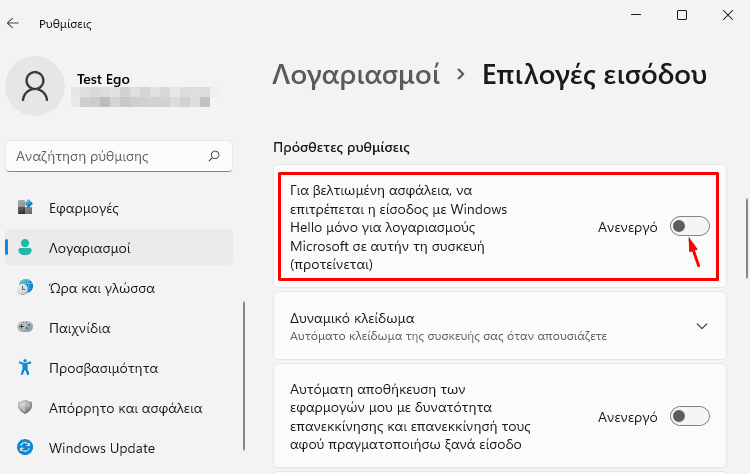Go to Λογαριασμοί breadcrumb link
The width and height of the screenshot is (750, 474).
click(356, 75)
